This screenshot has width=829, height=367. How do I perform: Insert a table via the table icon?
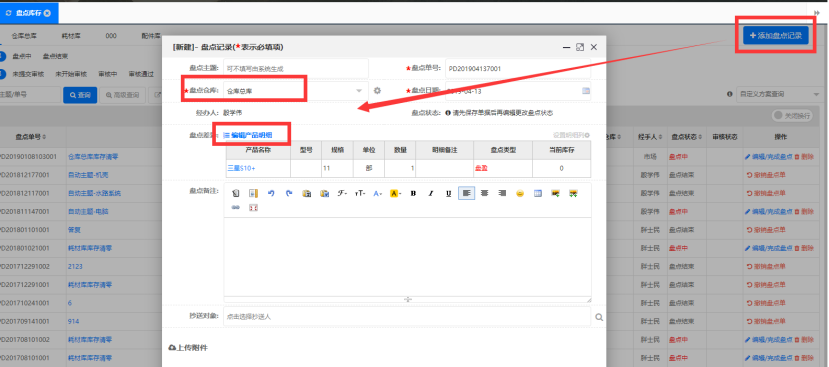pos(538,194)
